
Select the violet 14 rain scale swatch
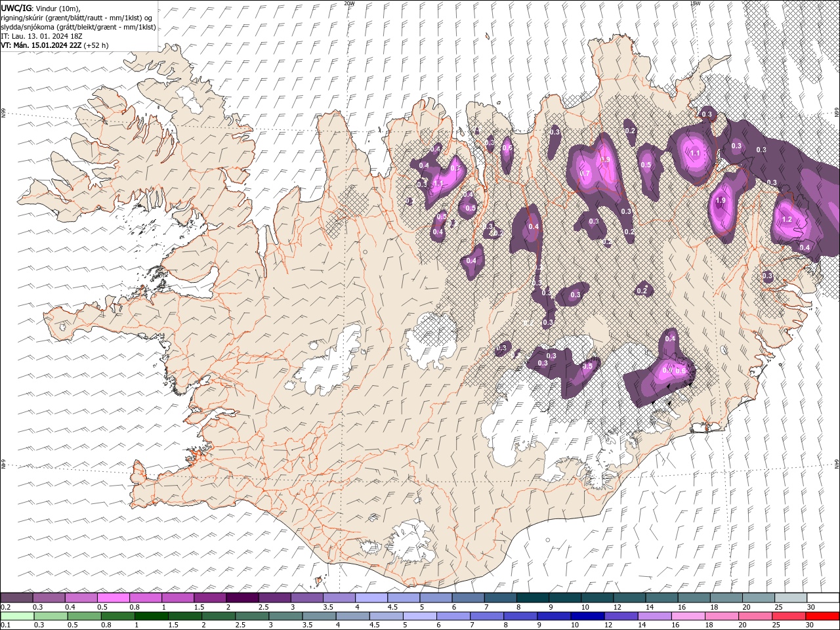click(x=654, y=616)
